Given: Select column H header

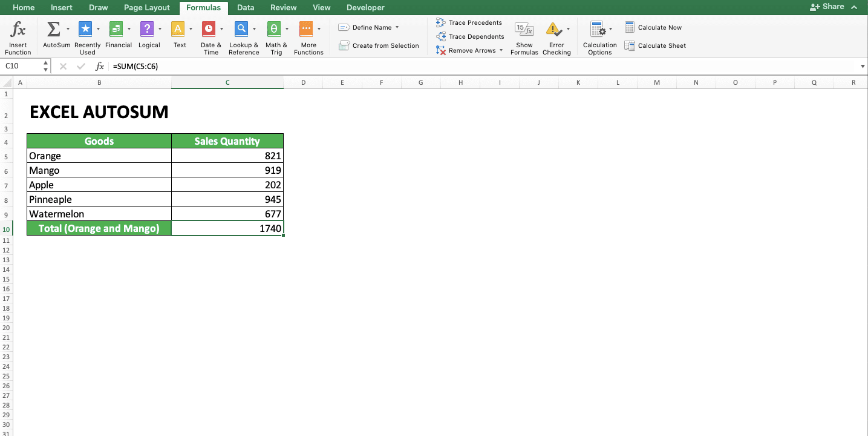Looking at the screenshot, I should [x=460, y=82].
